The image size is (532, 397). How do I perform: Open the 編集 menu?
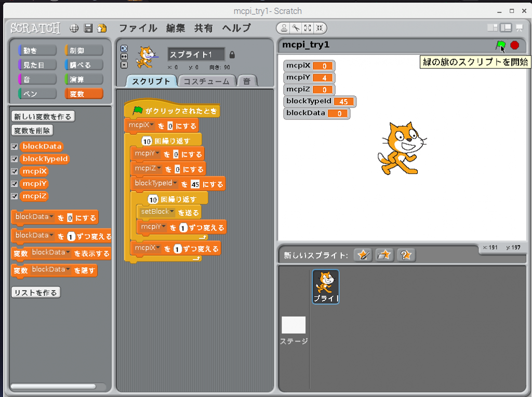tap(176, 28)
